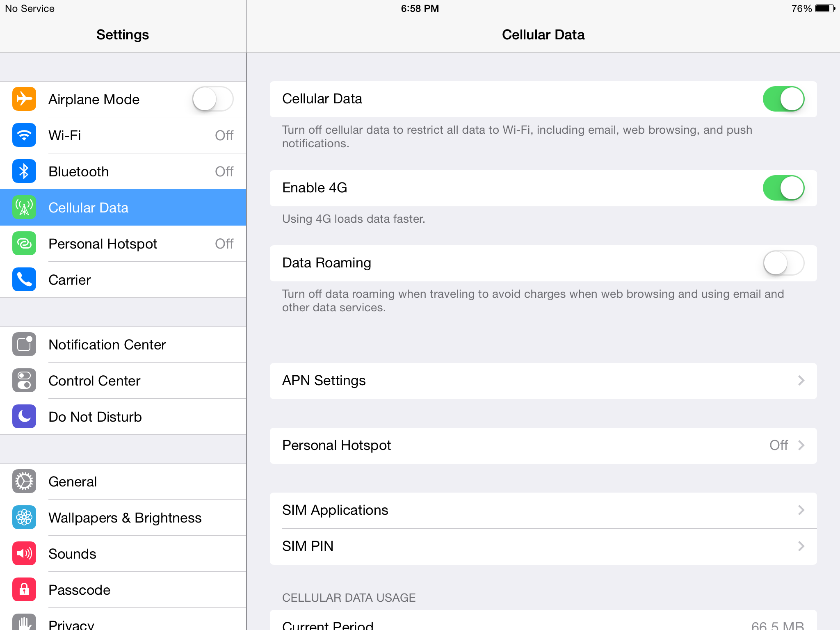This screenshot has height=630, width=840.
Task: Tap the red Sounds speaker icon
Action: [x=24, y=553]
